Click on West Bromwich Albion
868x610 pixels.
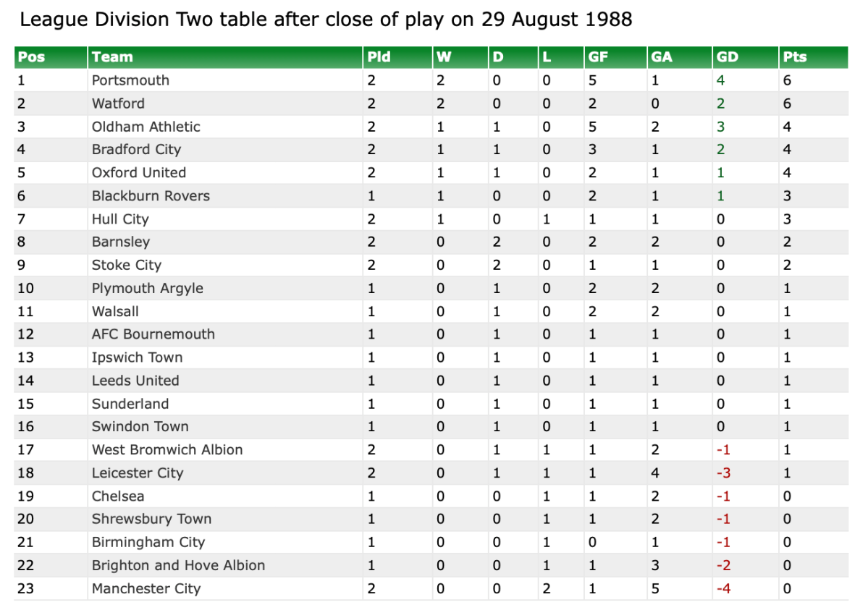click(x=167, y=450)
